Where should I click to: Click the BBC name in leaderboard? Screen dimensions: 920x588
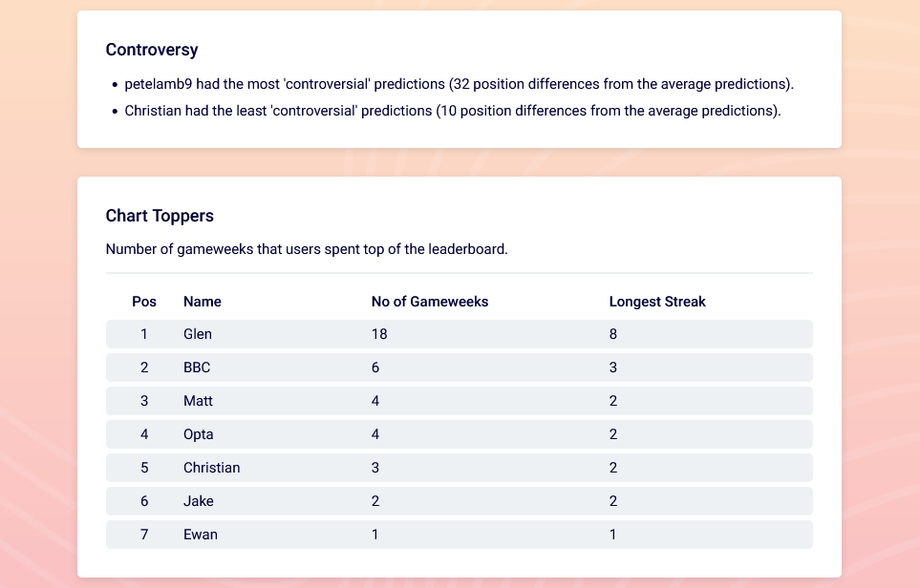click(x=197, y=367)
